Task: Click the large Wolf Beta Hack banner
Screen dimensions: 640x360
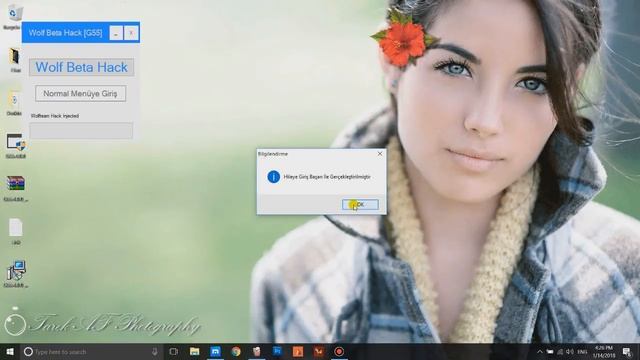Action: (82, 67)
